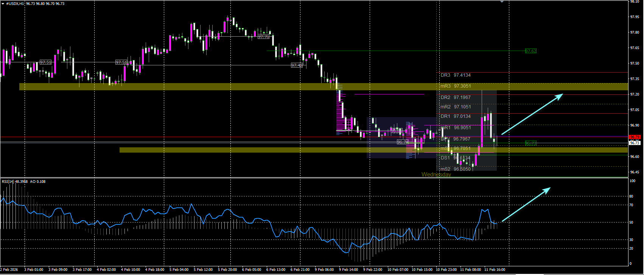This screenshot has height=275, width=644.
Task: Click the mR2 97.1051 pivot label
Action: [x=456, y=107]
